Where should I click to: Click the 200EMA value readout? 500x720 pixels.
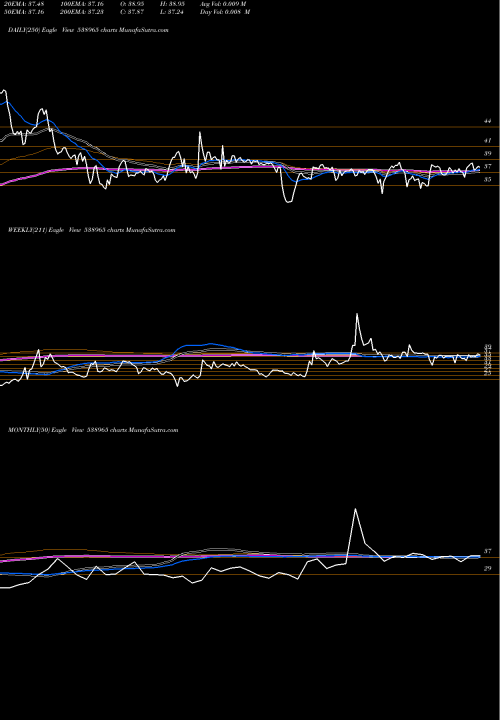[x=82, y=12]
